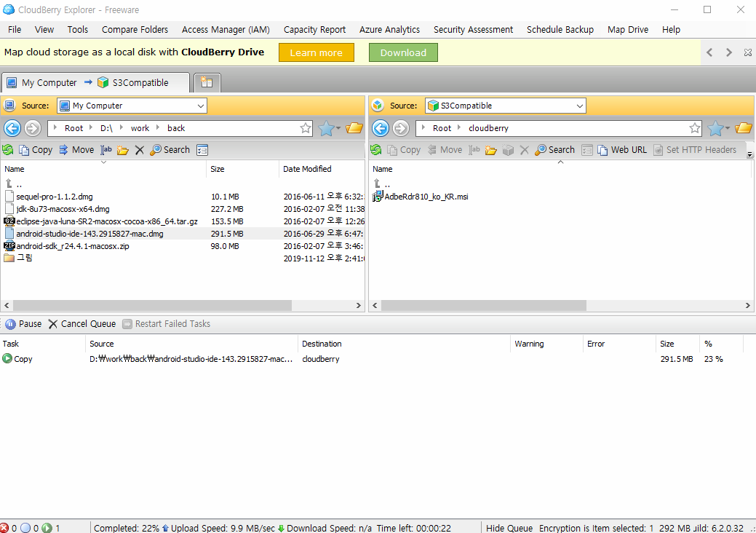Screen dimensions: 756x533
Task: Click Set HTTP Headers toolbar item
Action: coord(695,150)
